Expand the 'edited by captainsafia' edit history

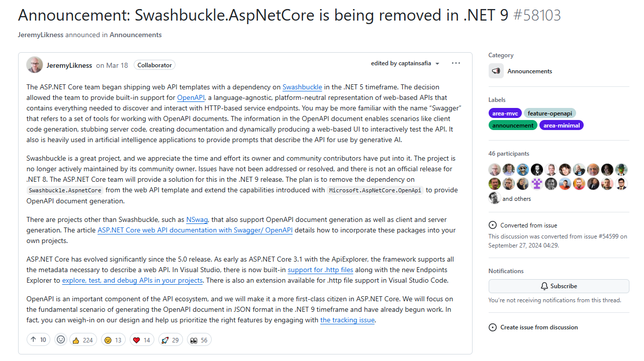(405, 63)
